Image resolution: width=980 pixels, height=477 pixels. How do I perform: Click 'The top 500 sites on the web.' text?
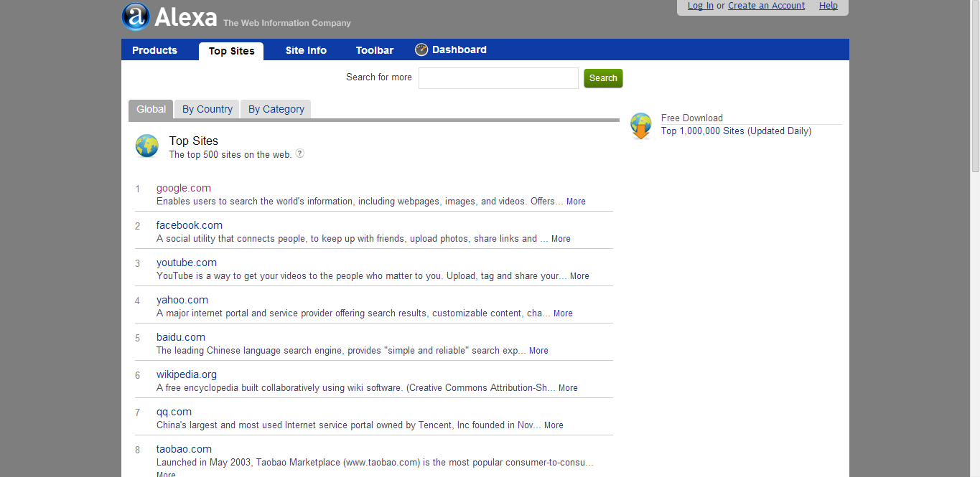230,154
